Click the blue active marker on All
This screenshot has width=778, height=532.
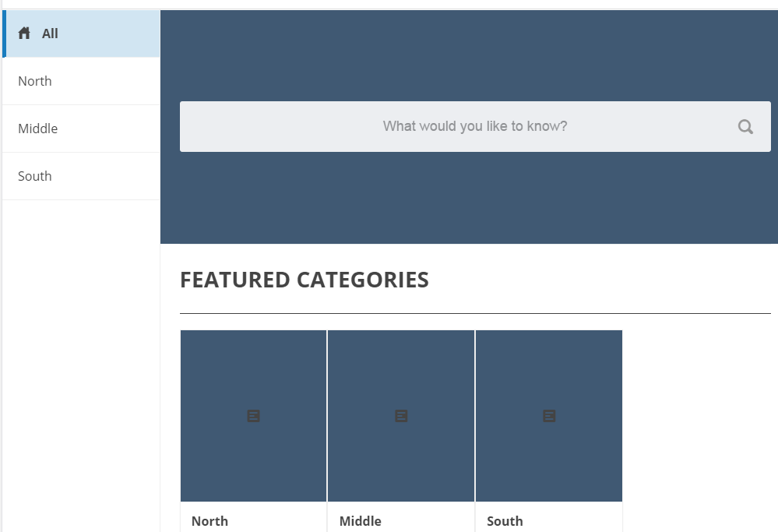(4, 33)
